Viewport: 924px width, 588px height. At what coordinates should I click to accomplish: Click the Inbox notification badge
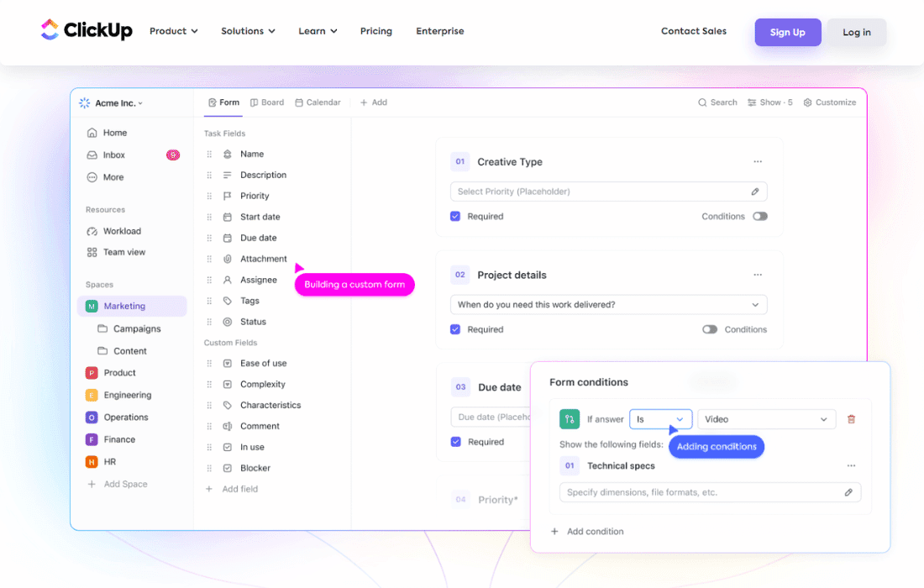pos(173,155)
